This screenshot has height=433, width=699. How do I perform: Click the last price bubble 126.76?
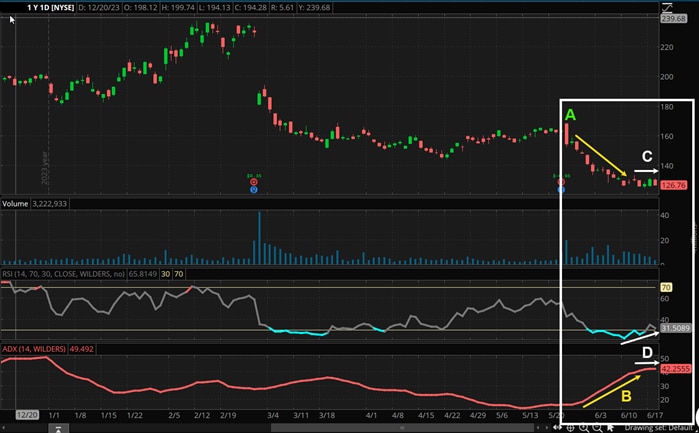(674, 185)
